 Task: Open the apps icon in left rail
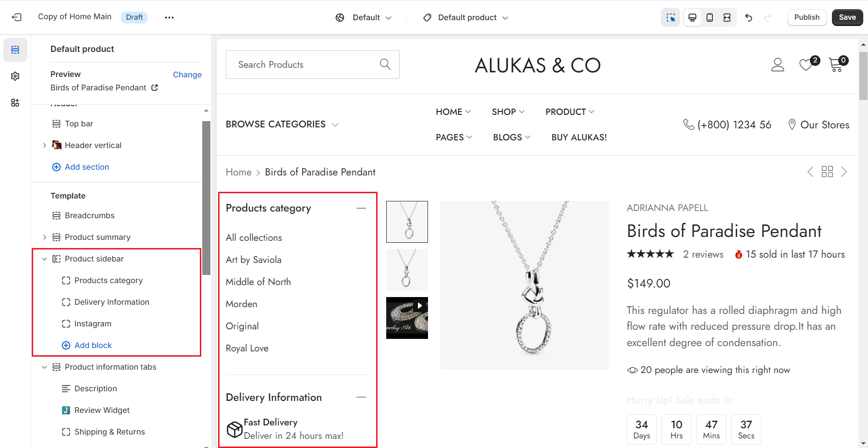tap(15, 102)
